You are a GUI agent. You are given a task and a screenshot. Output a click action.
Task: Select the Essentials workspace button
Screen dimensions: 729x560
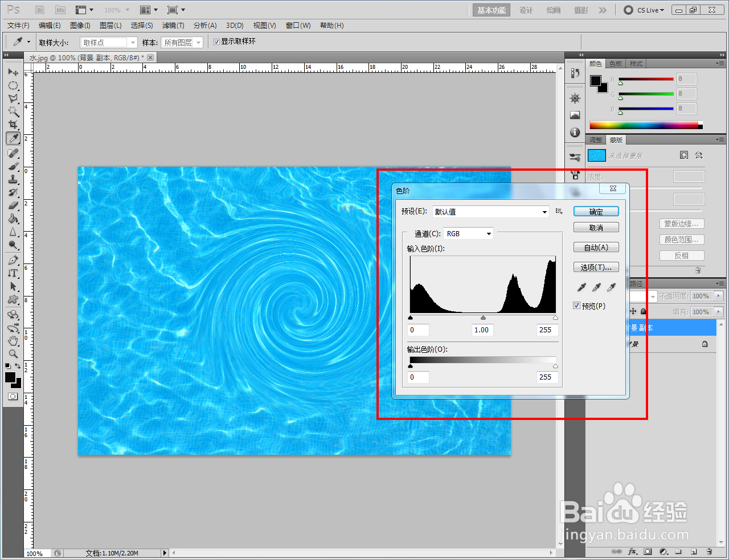click(492, 10)
